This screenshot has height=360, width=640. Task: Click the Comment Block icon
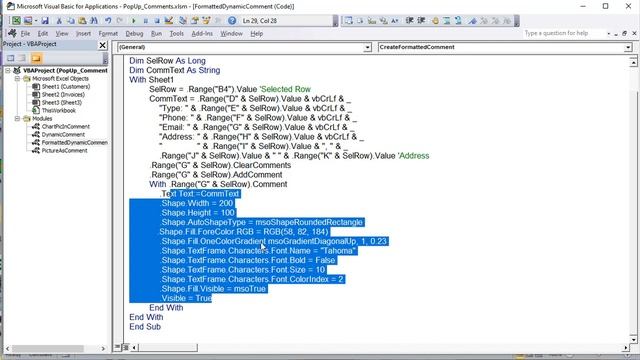click(x=447, y=20)
